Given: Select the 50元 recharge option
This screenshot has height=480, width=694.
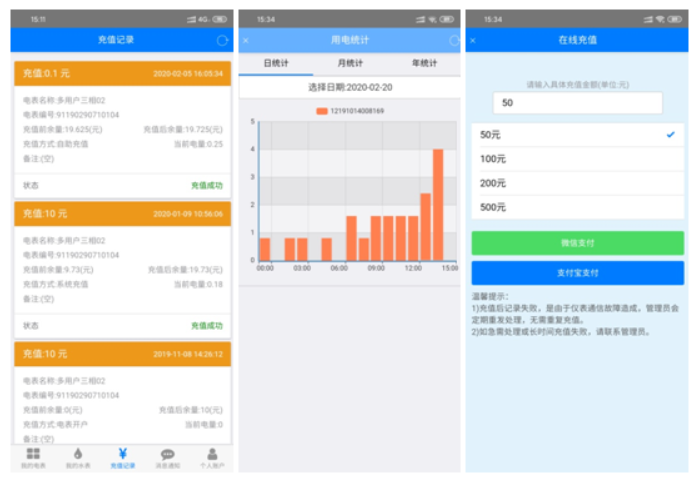Looking at the screenshot, I should [577, 134].
